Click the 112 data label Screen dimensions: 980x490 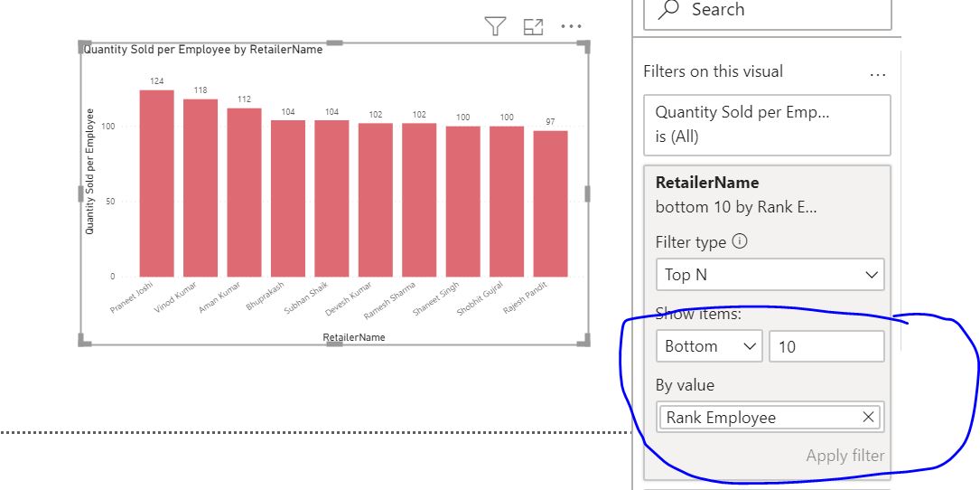244,99
